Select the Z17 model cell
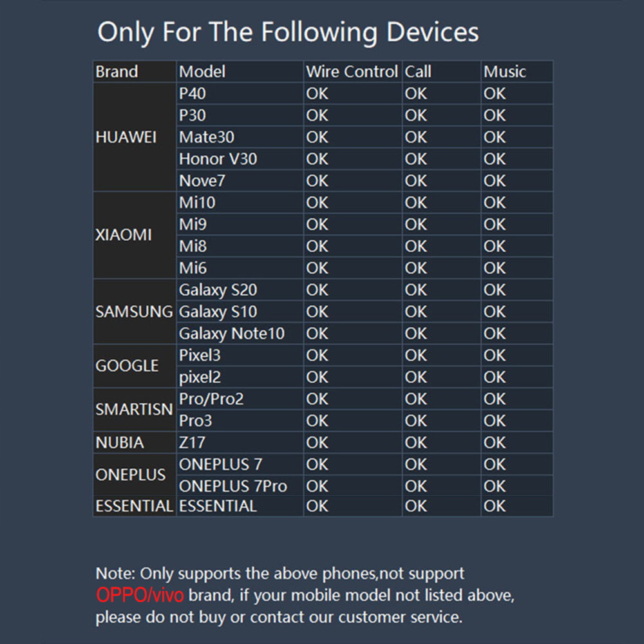644x644 pixels. pos(240,442)
